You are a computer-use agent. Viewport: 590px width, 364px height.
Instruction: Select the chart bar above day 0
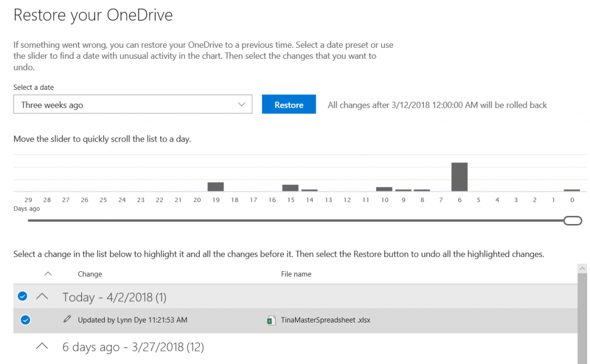(571, 191)
